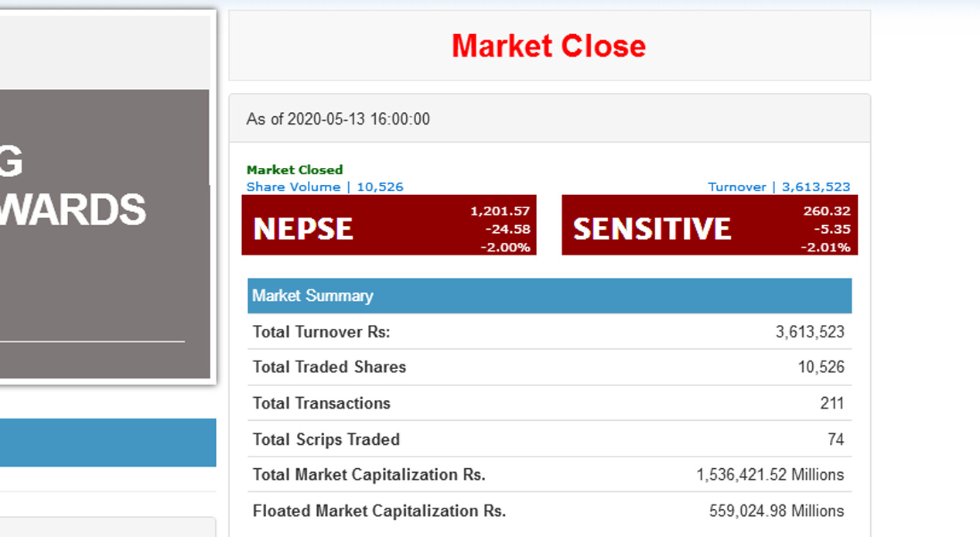Screen dimensions: 980x537
Task: Select the Total Transactions row label
Action: pos(322,403)
